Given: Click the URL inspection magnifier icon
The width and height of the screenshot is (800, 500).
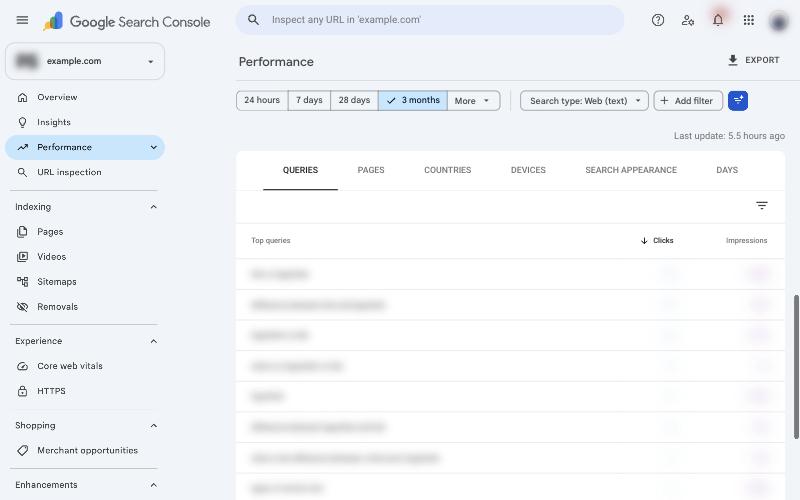Looking at the screenshot, I should coord(22,172).
